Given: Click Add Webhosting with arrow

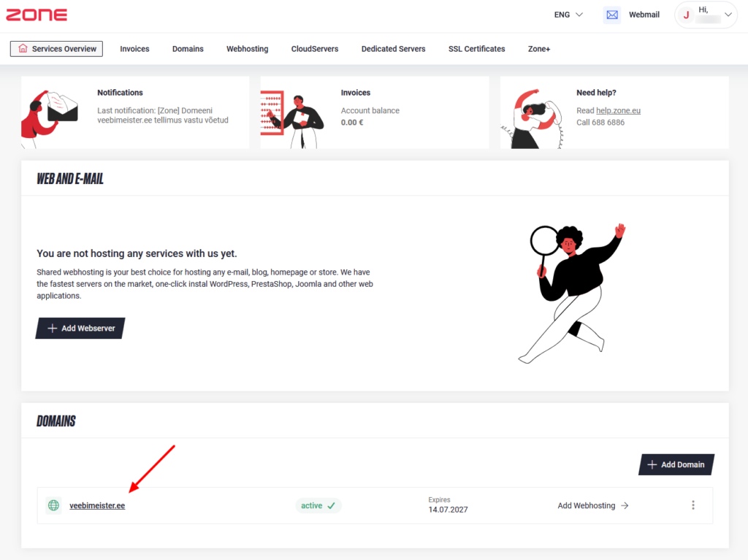Looking at the screenshot, I should [593, 505].
